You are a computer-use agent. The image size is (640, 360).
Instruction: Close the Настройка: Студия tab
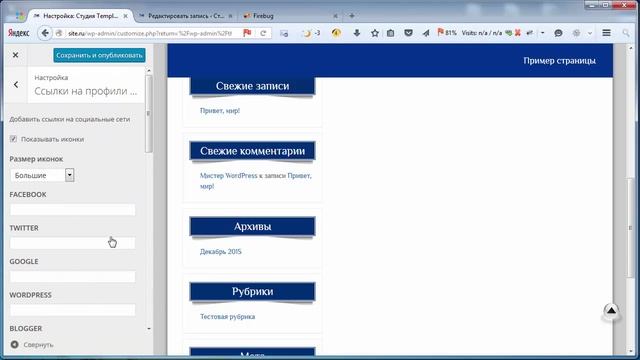pos(125,16)
